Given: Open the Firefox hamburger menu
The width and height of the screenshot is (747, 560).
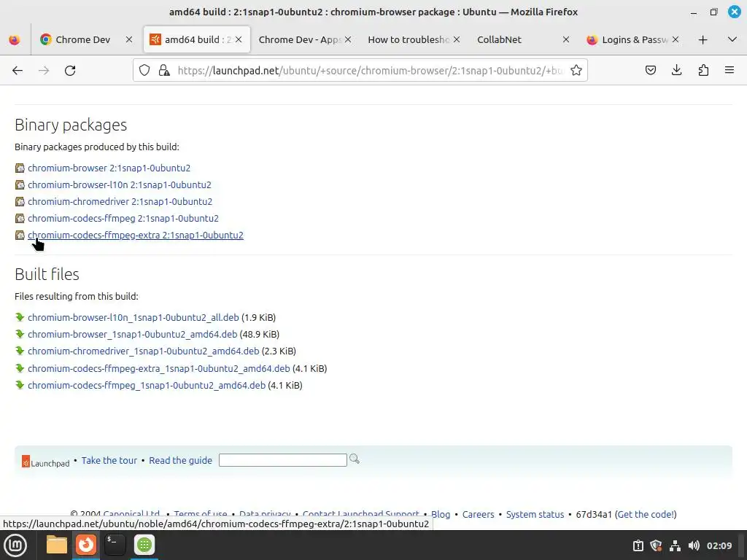Looking at the screenshot, I should [x=729, y=71].
